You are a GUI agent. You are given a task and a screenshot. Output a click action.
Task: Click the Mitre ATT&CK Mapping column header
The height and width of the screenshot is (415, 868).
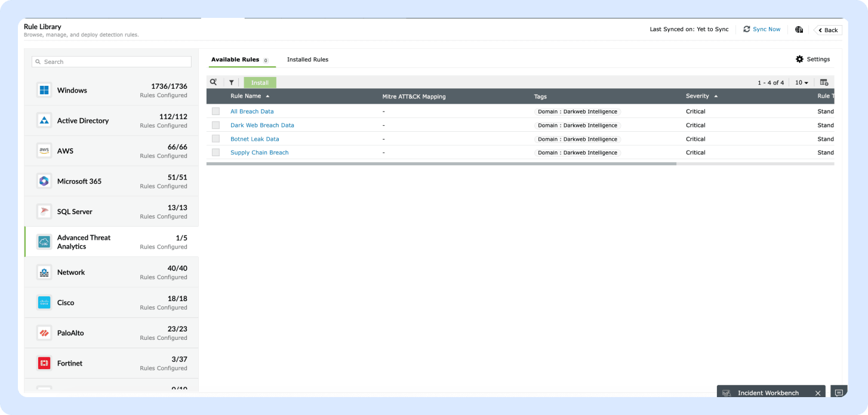pos(414,97)
